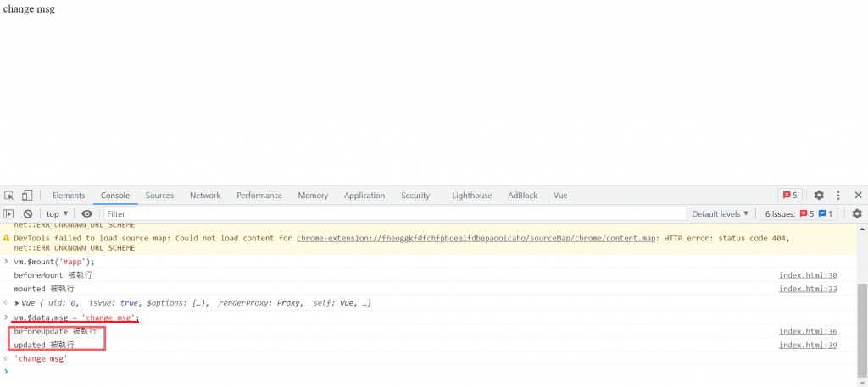Click the vm.$mount('#app') command entry

[x=54, y=262]
